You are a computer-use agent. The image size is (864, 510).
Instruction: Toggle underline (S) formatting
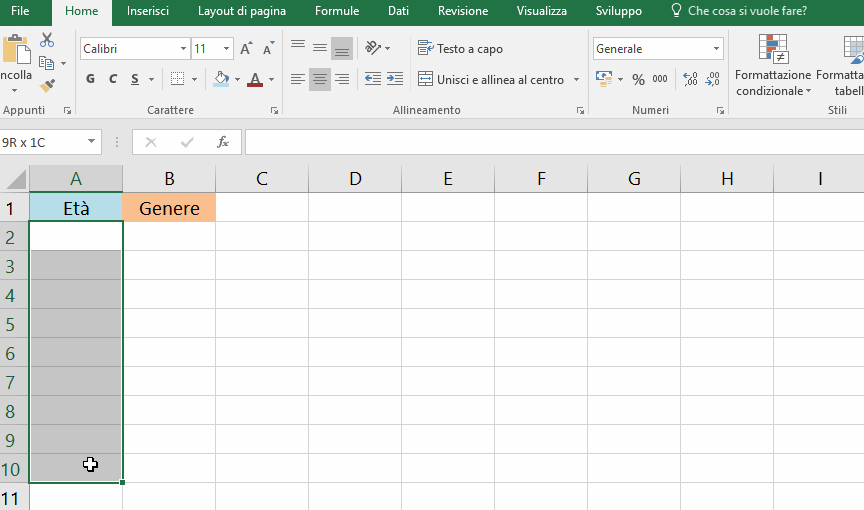[135, 79]
